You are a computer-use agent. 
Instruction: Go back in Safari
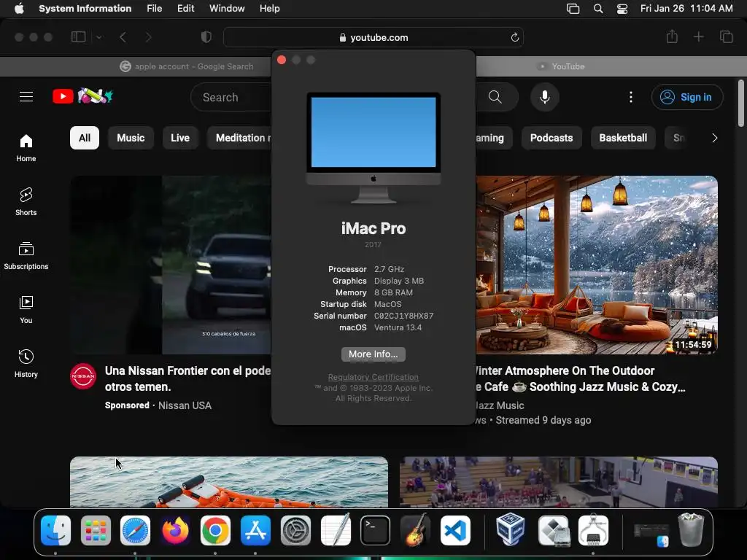click(123, 37)
